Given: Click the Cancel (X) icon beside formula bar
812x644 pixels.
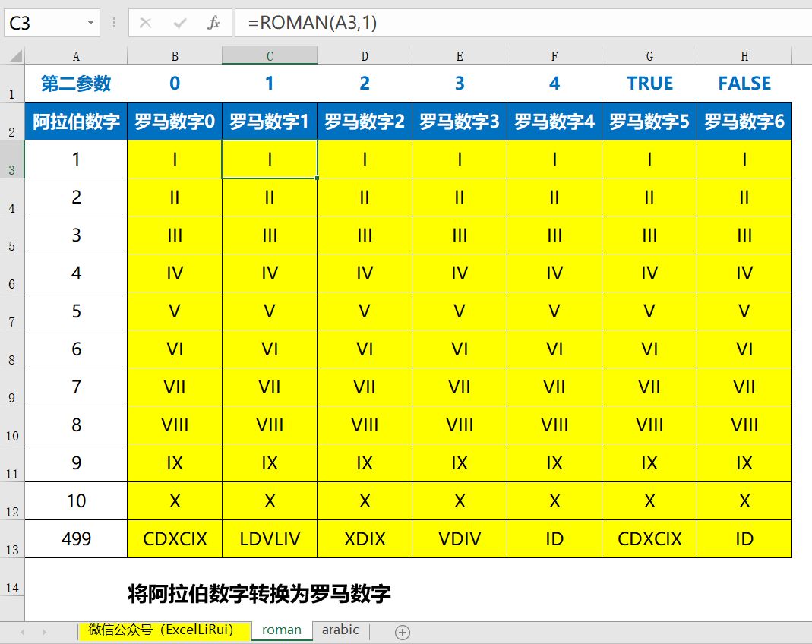Looking at the screenshot, I should tap(145, 22).
